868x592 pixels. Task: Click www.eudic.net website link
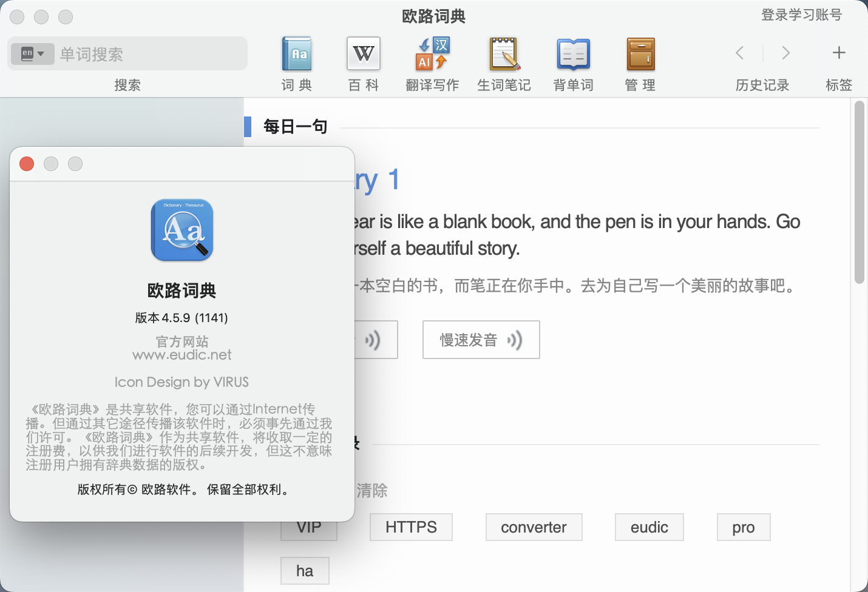[x=182, y=355]
